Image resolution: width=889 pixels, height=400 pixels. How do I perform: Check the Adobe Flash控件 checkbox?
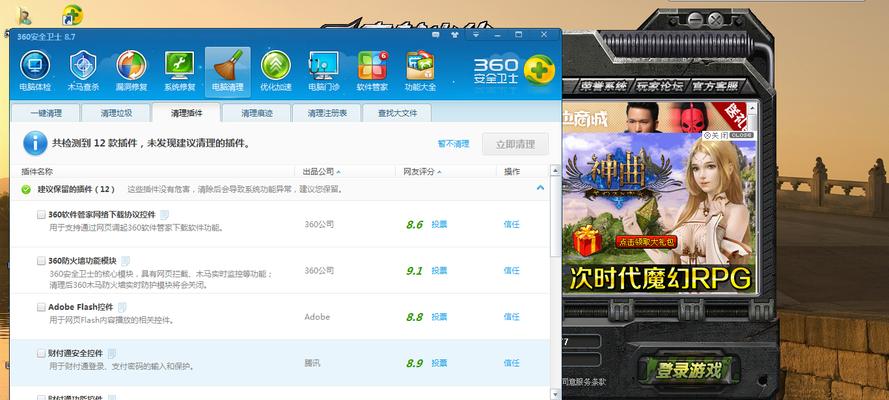pos(41,307)
